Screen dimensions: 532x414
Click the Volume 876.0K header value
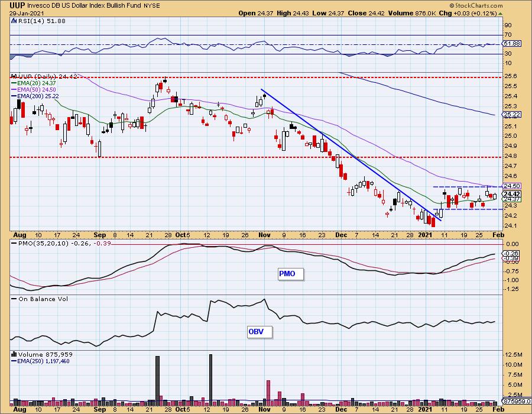coord(413,13)
